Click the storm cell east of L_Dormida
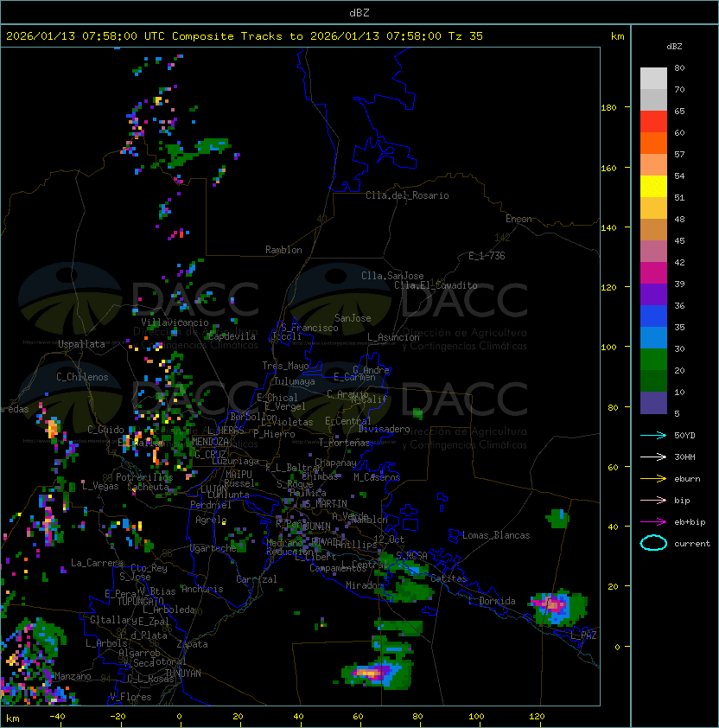Screen dimensions: 719x728 (558, 607)
